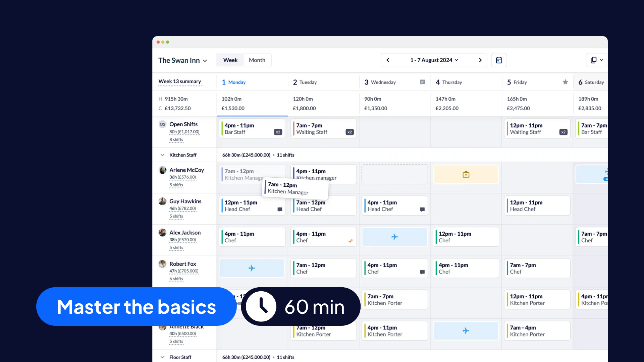Screen dimensions: 644x362
Task: Select the Week view tab
Action: (230, 60)
